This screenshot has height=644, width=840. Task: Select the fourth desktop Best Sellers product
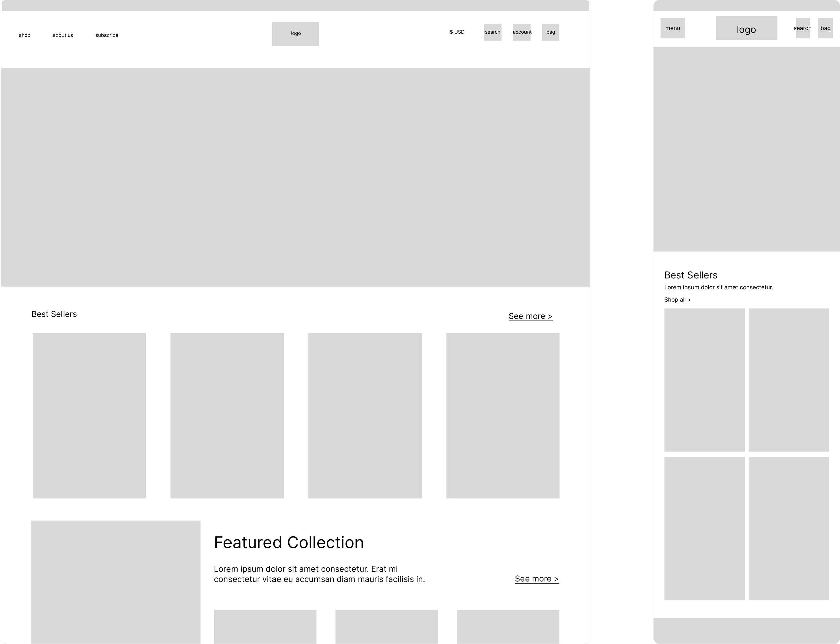click(x=503, y=416)
